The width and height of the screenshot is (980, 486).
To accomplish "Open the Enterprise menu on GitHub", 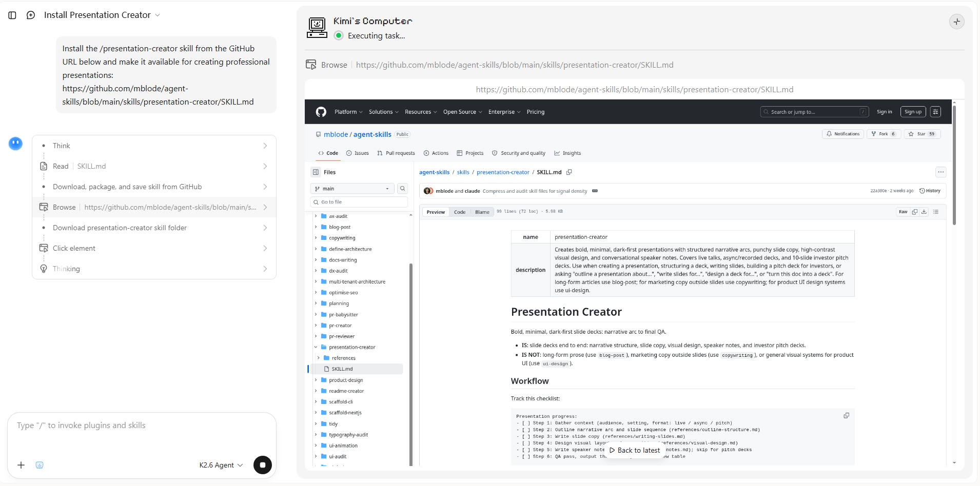I will pyautogui.click(x=504, y=112).
